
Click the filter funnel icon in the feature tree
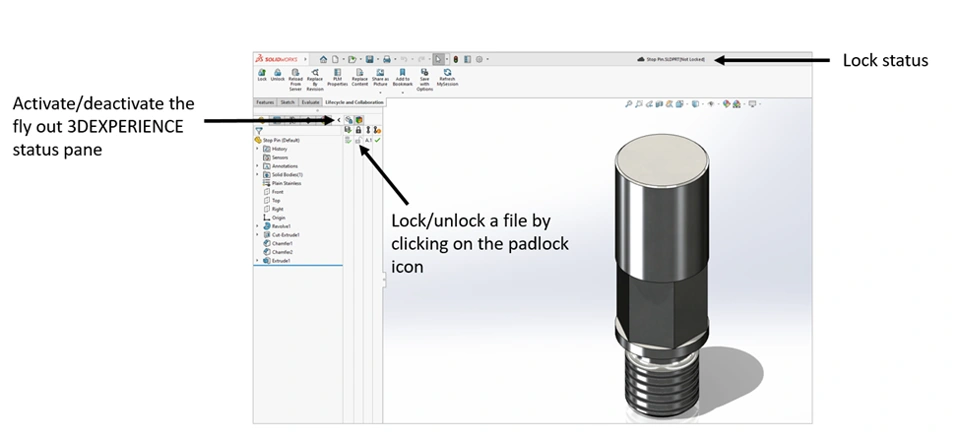tap(259, 130)
